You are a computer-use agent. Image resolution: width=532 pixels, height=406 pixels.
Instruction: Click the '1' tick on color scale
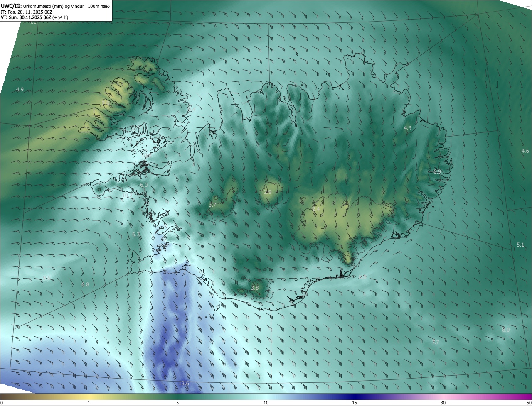(89, 403)
